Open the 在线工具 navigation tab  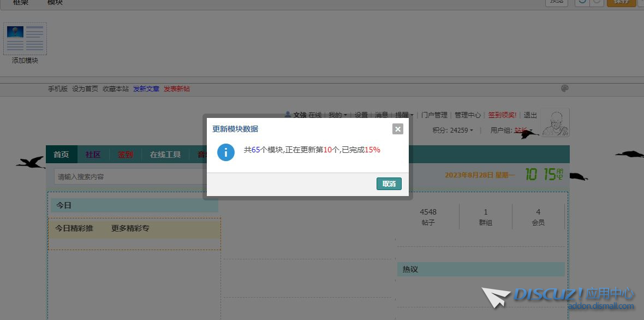(165, 155)
